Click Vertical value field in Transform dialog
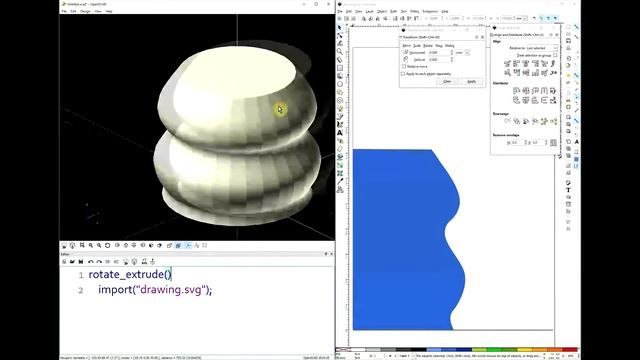 (438, 60)
